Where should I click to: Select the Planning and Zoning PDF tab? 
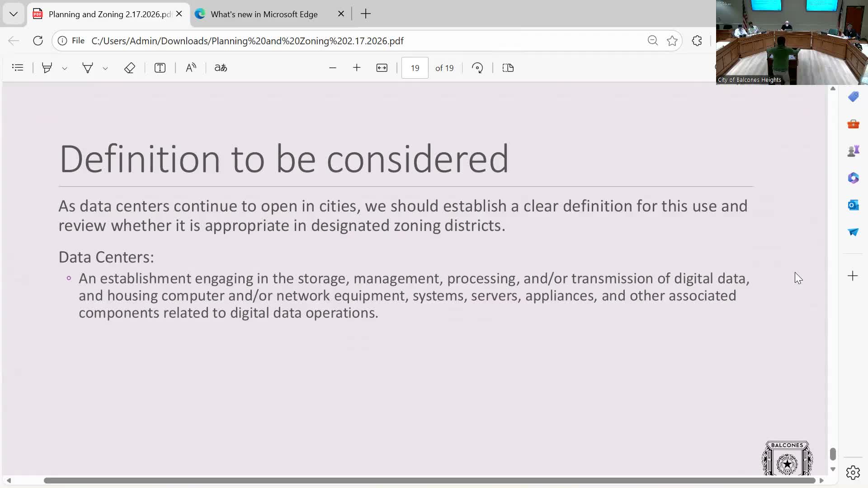point(108,14)
